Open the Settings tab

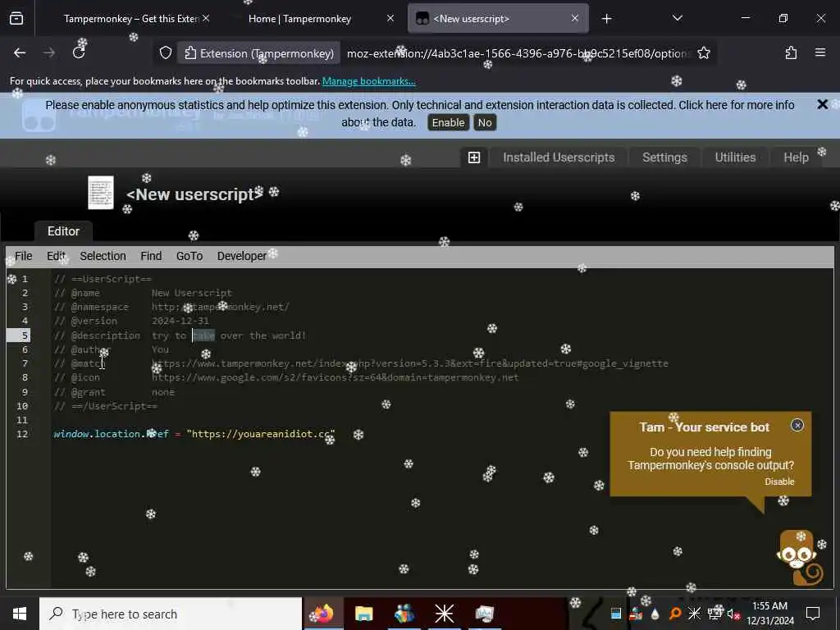point(664,157)
